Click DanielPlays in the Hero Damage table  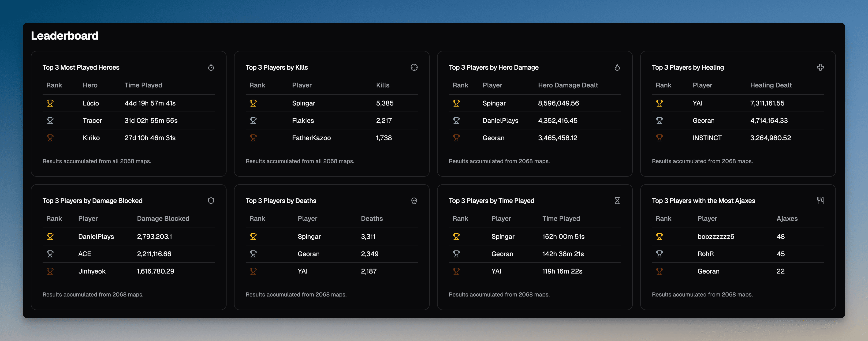tap(500, 121)
